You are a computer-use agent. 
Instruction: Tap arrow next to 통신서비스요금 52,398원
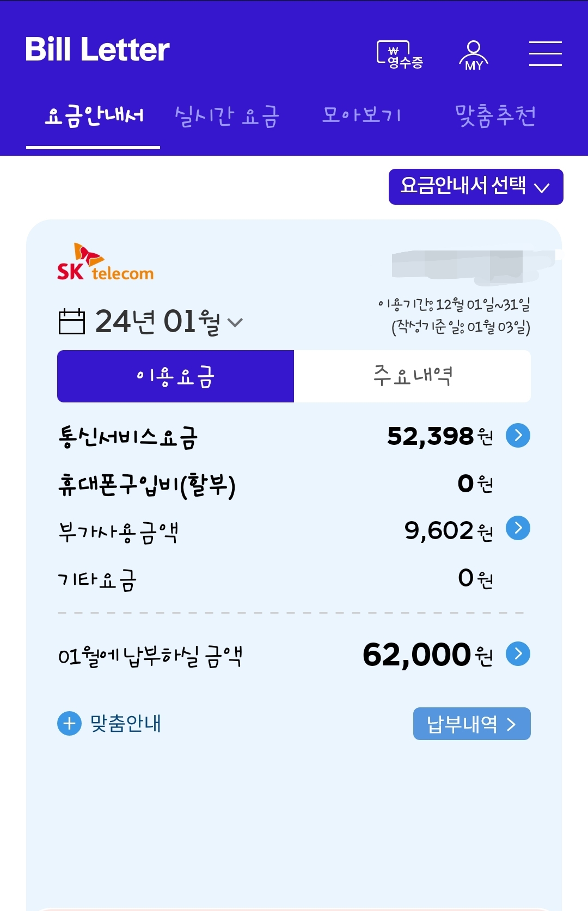[518, 435]
